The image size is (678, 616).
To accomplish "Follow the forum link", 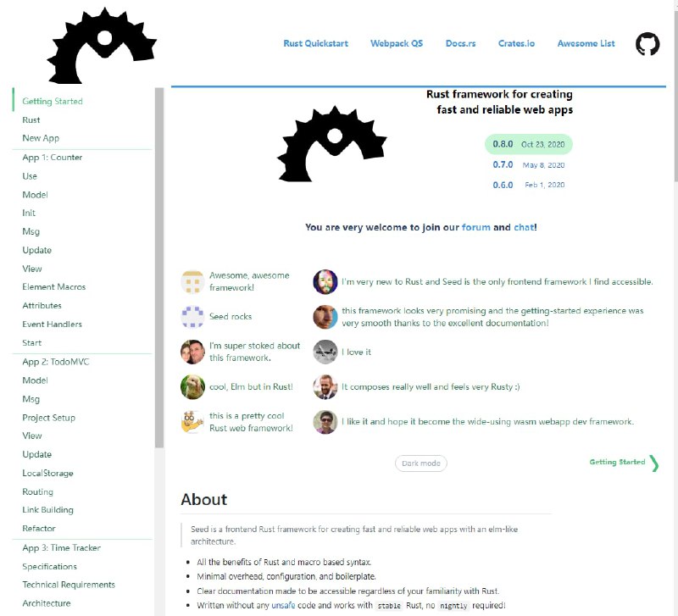I will (x=475, y=228).
